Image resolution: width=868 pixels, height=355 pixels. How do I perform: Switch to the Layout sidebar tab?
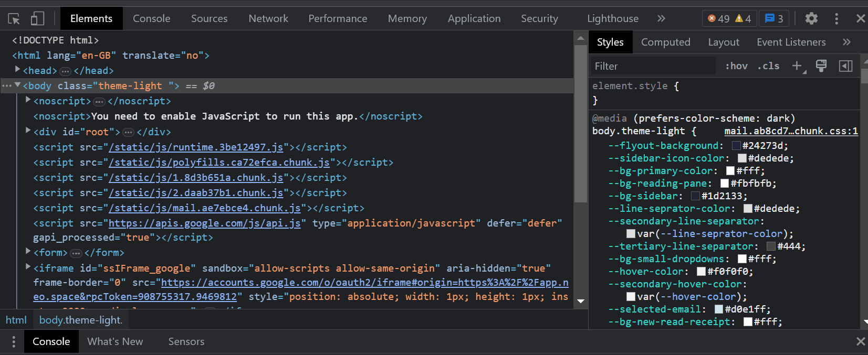(723, 42)
